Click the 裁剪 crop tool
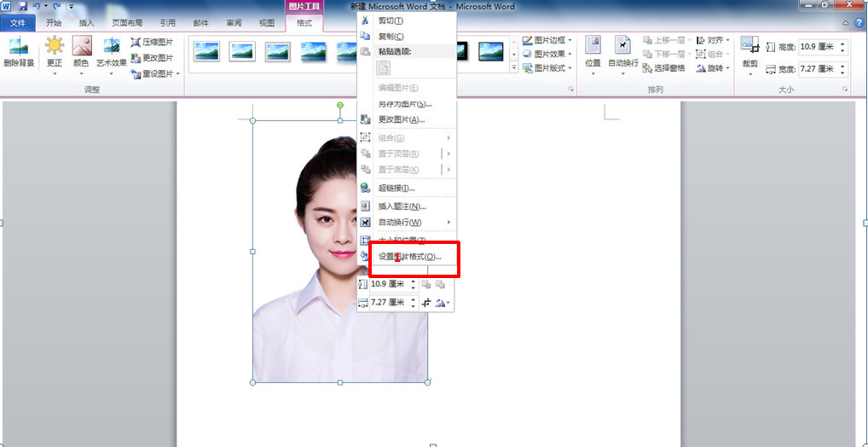Screen dimensions: 868x447 (750, 55)
